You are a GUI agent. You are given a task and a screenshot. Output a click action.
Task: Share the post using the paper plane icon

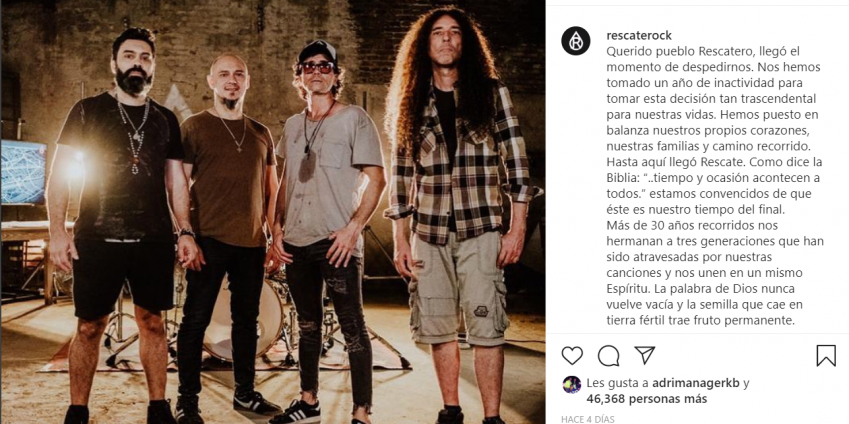click(645, 355)
